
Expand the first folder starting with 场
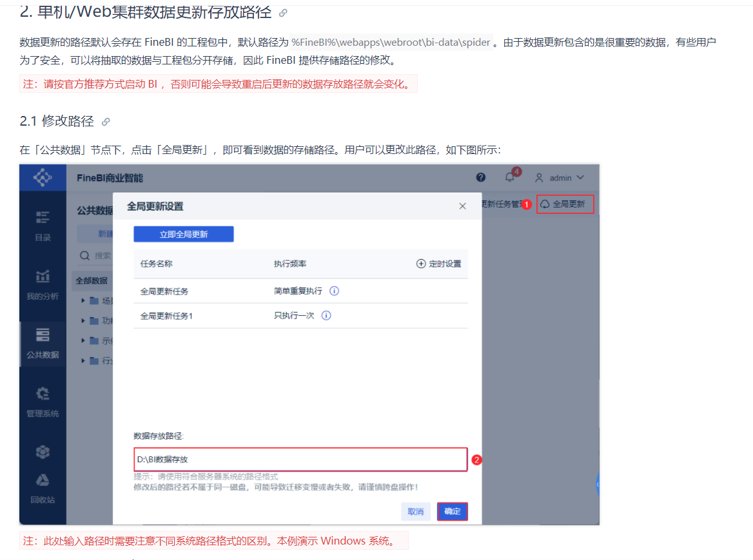tap(83, 300)
